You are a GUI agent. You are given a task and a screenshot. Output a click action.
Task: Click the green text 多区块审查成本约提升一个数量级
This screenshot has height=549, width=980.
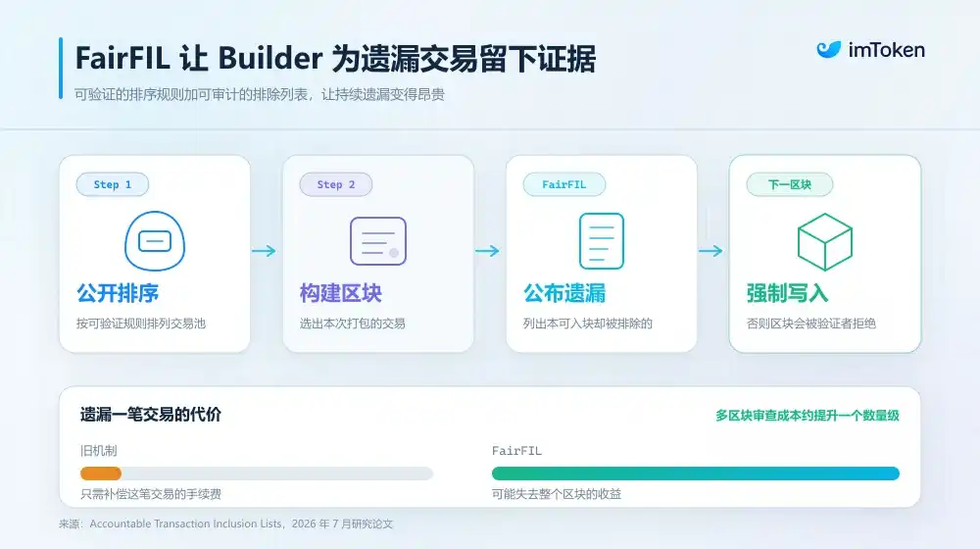808,416
